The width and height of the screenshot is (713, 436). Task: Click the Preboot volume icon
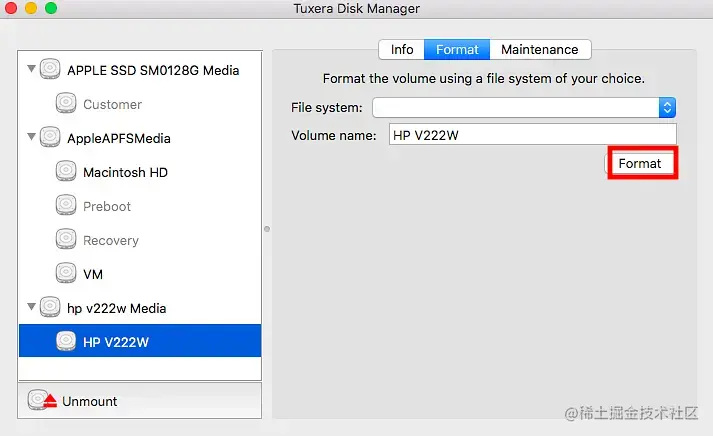pyautogui.click(x=66, y=205)
